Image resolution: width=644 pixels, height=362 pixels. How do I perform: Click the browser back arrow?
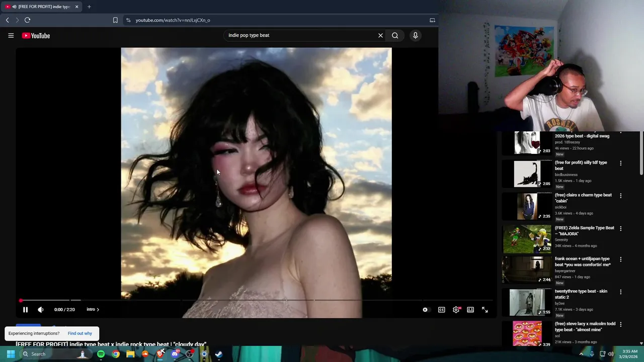[7, 20]
